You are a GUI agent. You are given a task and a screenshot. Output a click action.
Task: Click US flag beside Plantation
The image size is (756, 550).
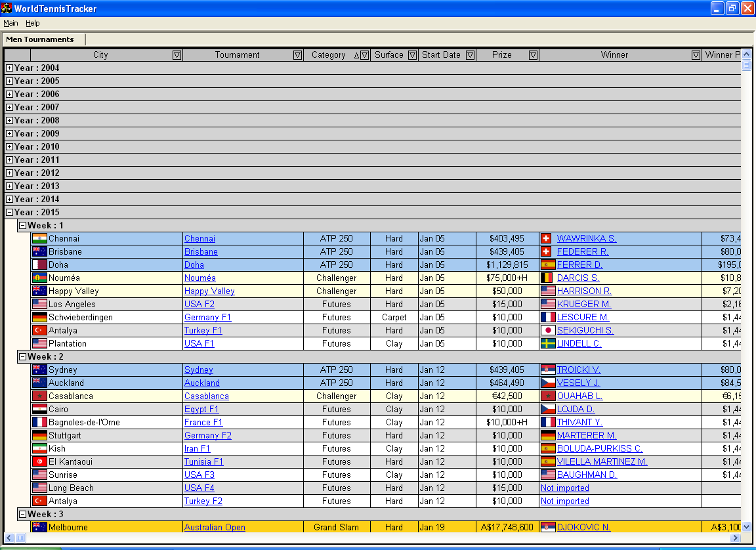point(39,344)
